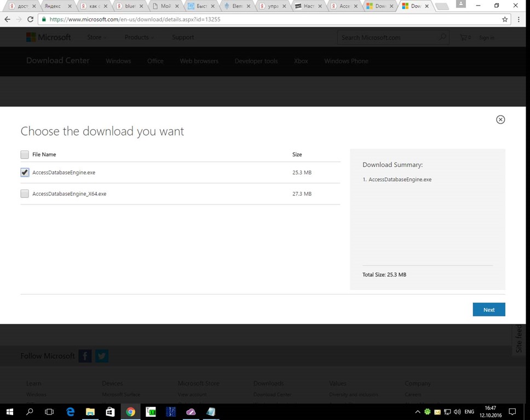Viewport: 530px width, 420px height.
Task: Open the Xbox category
Action: coord(301,61)
